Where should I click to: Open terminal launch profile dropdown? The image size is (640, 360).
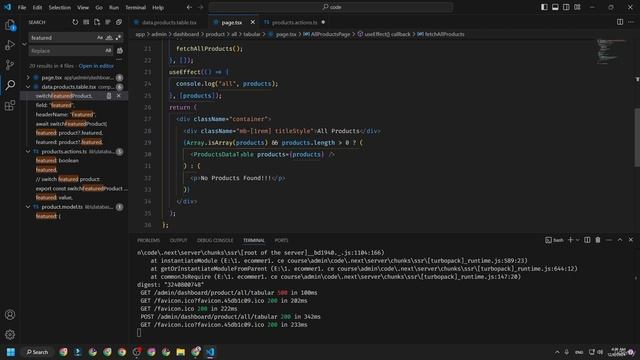point(578,240)
